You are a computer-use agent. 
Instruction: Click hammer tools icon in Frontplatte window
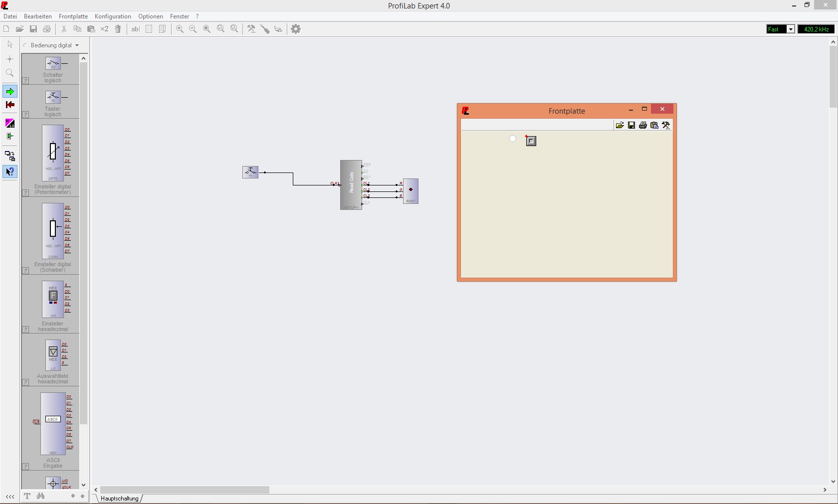(666, 125)
